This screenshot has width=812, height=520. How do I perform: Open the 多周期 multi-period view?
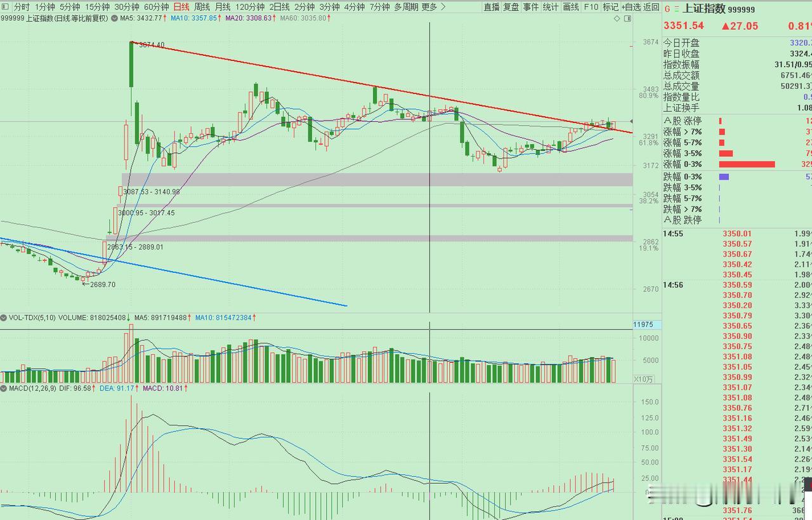click(x=406, y=7)
